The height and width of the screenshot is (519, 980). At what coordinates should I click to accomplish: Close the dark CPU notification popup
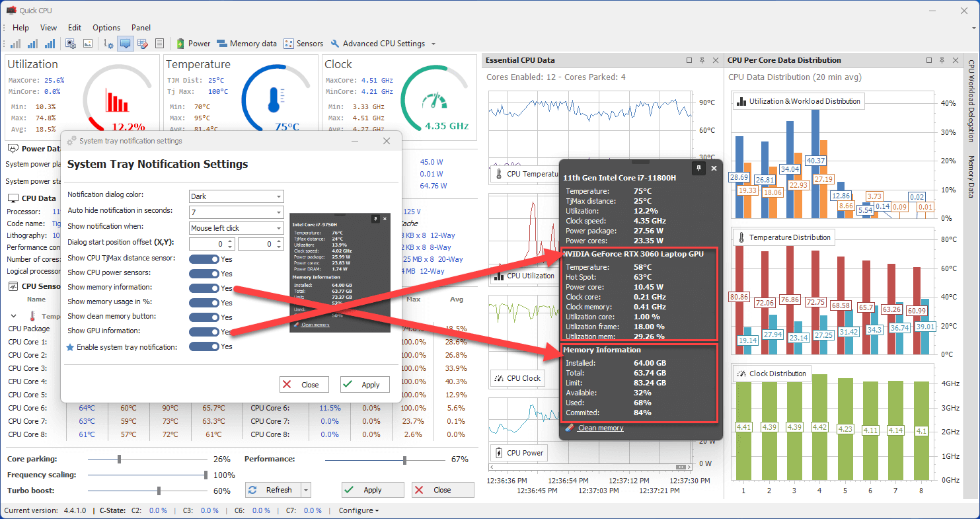(x=714, y=169)
